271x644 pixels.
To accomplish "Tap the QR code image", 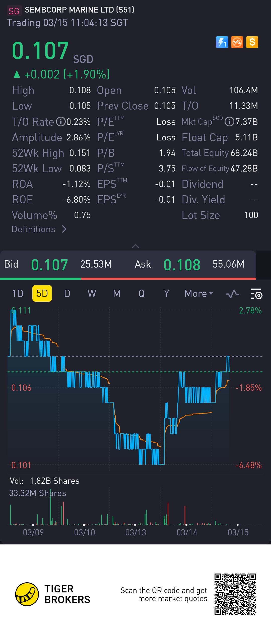I will (235, 594).
